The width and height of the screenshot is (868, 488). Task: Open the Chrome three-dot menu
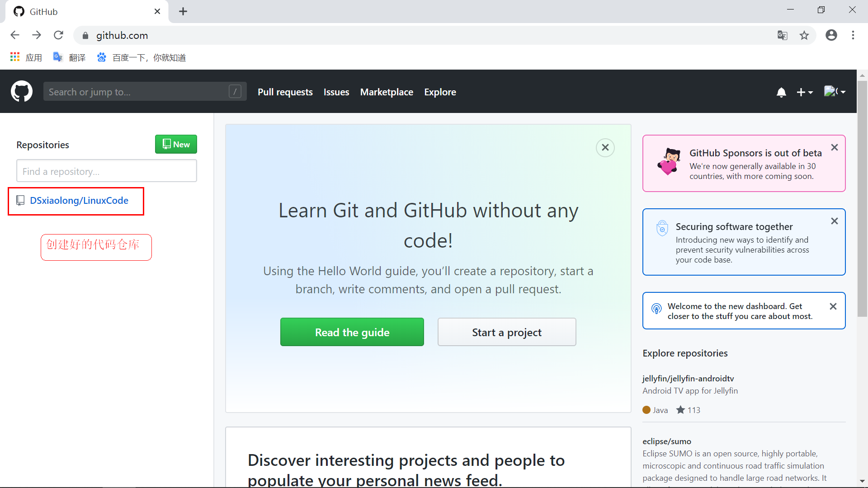click(x=853, y=35)
